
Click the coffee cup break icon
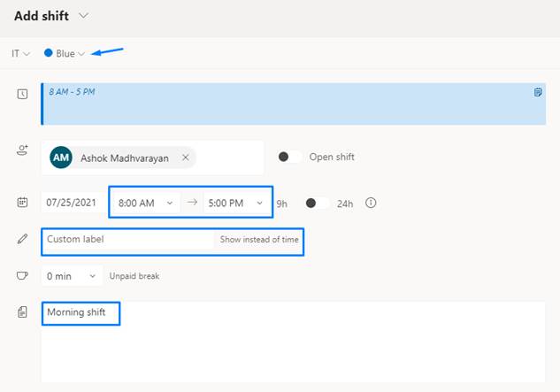click(x=22, y=275)
